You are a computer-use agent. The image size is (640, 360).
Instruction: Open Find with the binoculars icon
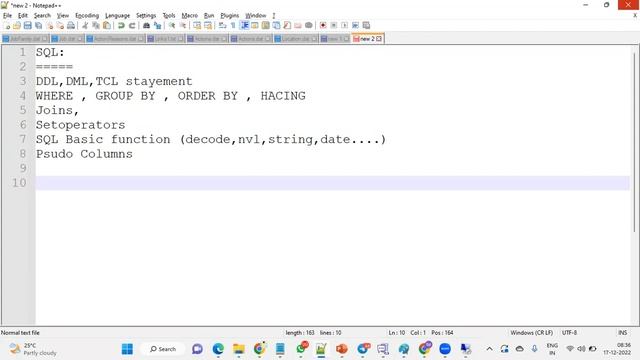pyautogui.click(x=146, y=26)
